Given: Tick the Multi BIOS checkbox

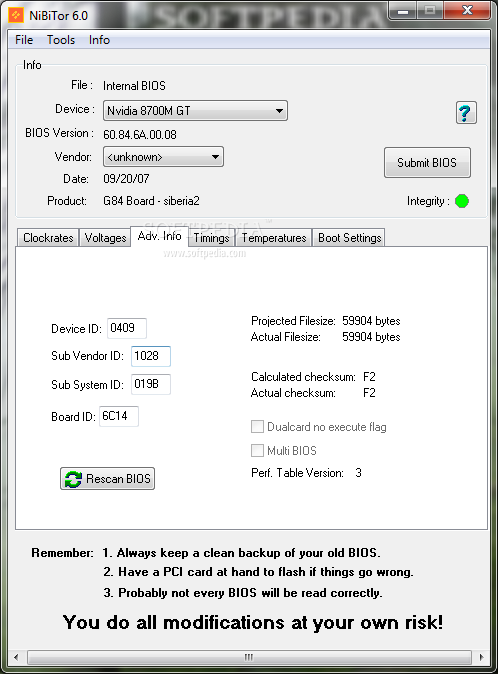Looking at the screenshot, I should (257, 450).
